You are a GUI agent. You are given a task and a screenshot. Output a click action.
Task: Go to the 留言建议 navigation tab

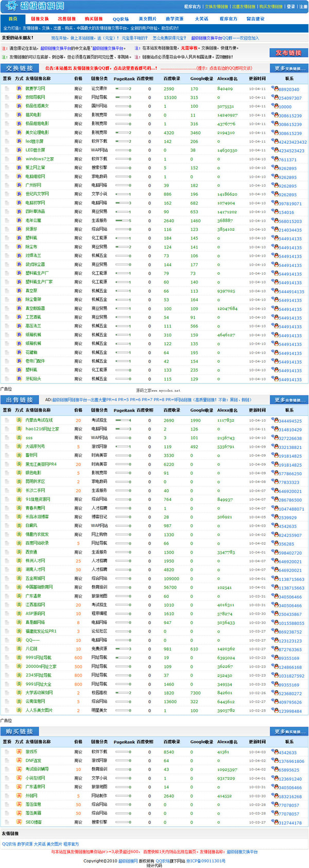click(255, 19)
